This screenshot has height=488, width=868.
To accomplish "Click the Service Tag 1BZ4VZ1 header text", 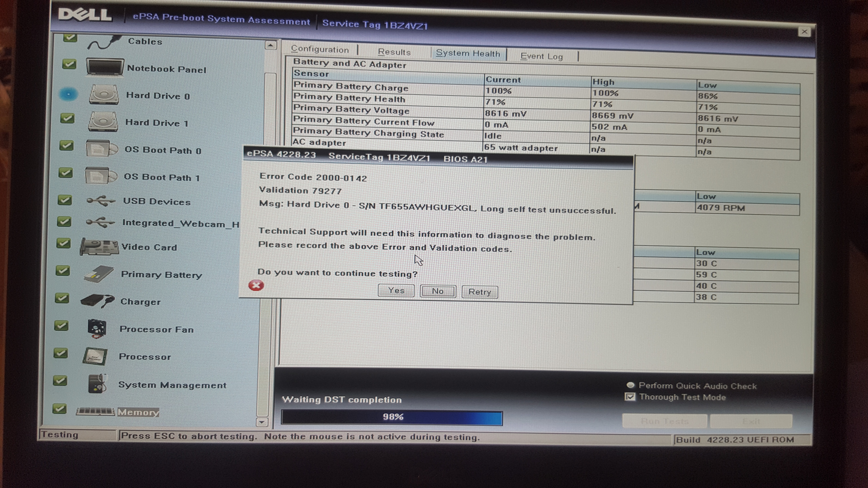I will (375, 24).
